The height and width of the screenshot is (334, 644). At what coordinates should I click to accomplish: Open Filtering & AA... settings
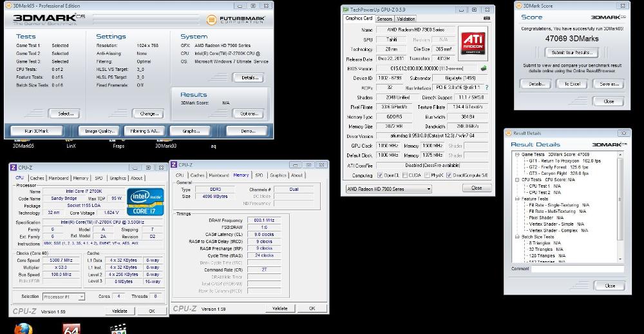tap(144, 131)
